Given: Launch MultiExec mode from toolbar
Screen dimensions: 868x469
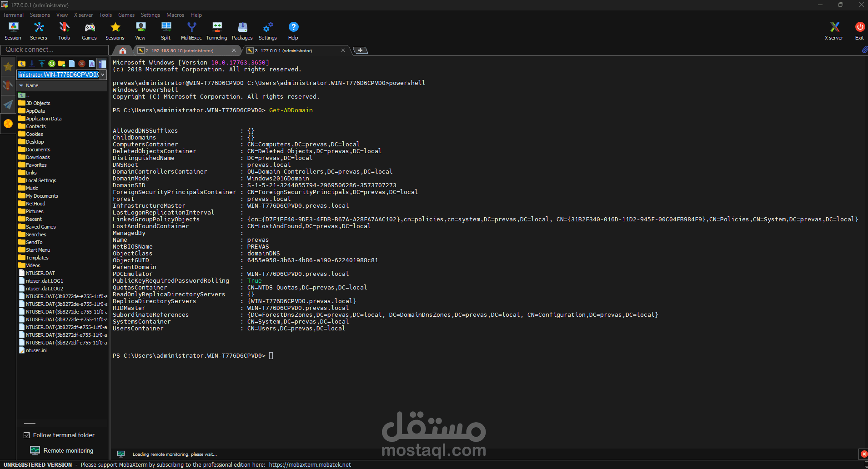Looking at the screenshot, I should [191, 31].
